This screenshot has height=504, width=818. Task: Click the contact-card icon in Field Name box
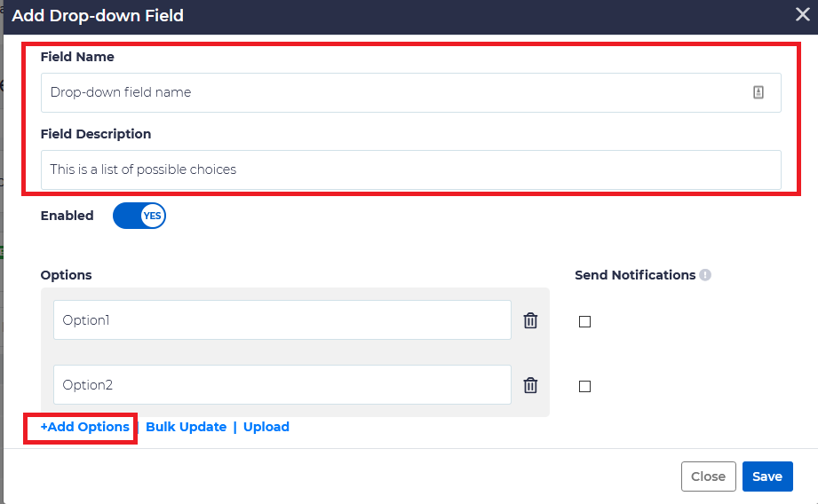tap(758, 92)
